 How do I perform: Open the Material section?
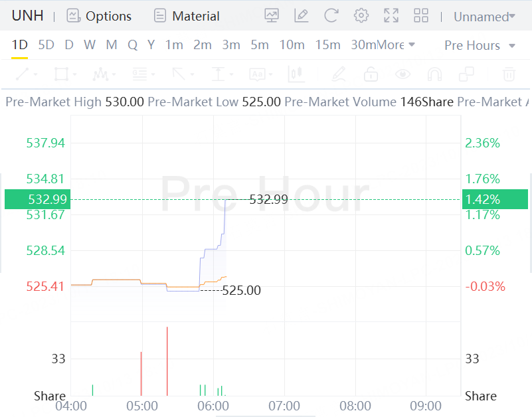coord(186,16)
